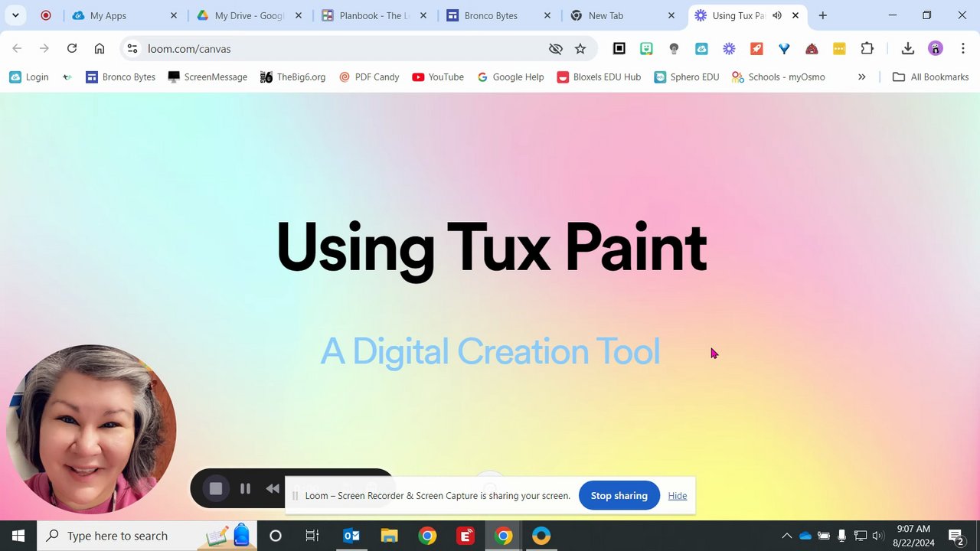Open the Chrome profile avatar
980x551 pixels.
click(x=936, y=48)
